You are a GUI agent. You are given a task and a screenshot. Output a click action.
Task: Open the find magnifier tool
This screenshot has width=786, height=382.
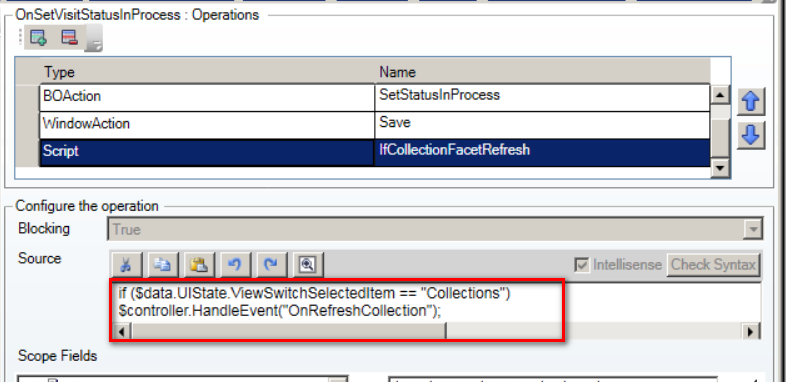307,264
